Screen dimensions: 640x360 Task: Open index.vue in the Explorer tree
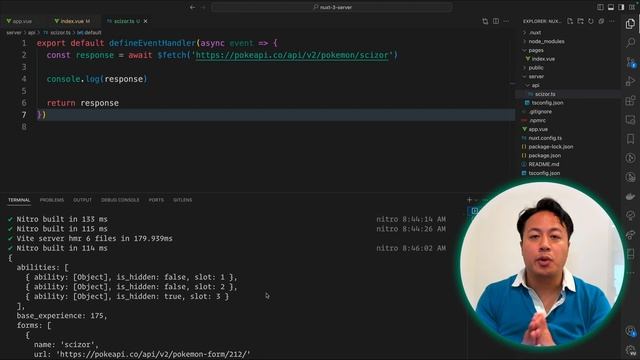click(x=543, y=59)
